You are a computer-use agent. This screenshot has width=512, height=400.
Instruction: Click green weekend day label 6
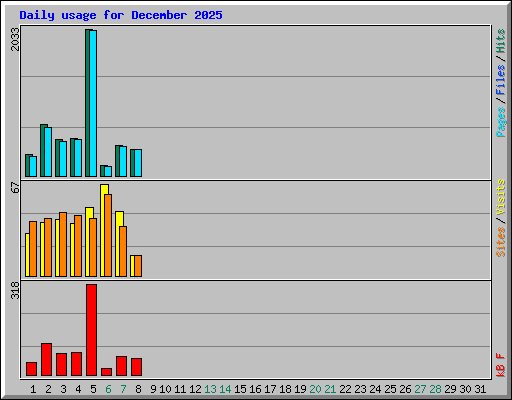[x=108, y=389]
